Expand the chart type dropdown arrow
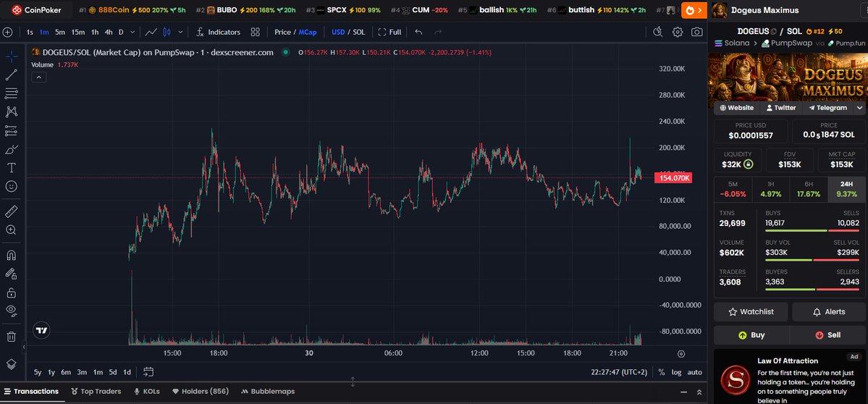The width and height of the screenshot is (868, 404). point(180,32)
